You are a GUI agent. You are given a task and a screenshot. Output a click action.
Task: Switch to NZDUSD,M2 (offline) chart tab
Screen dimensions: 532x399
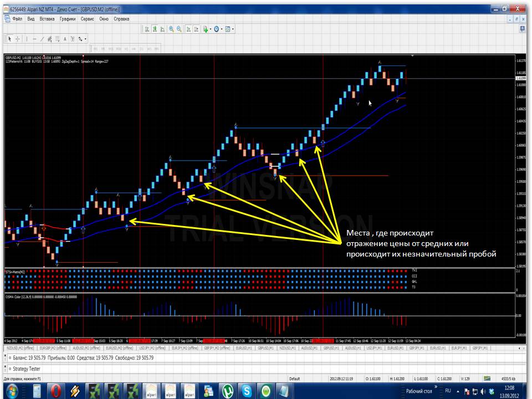[21, 348]
